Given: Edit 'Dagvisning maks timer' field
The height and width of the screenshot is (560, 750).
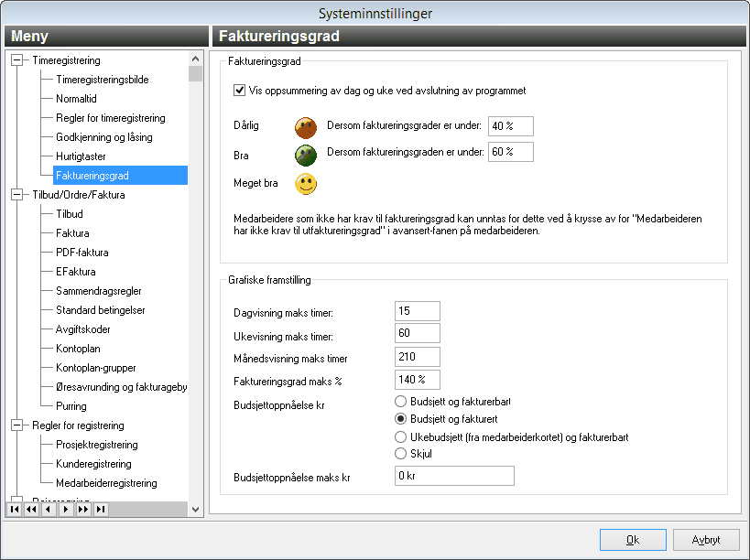Looking at the screenshot, I should click(417, 311).
